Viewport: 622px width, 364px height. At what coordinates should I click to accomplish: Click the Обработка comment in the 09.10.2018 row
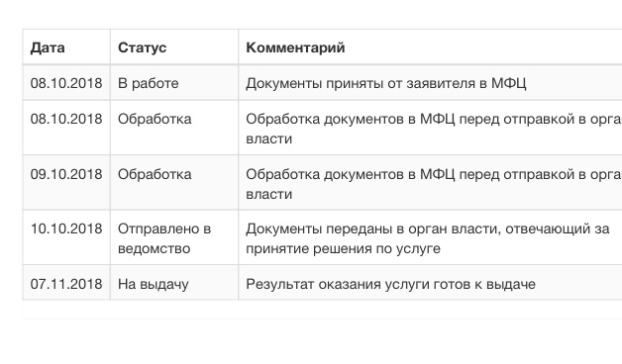tap(434, 184)
